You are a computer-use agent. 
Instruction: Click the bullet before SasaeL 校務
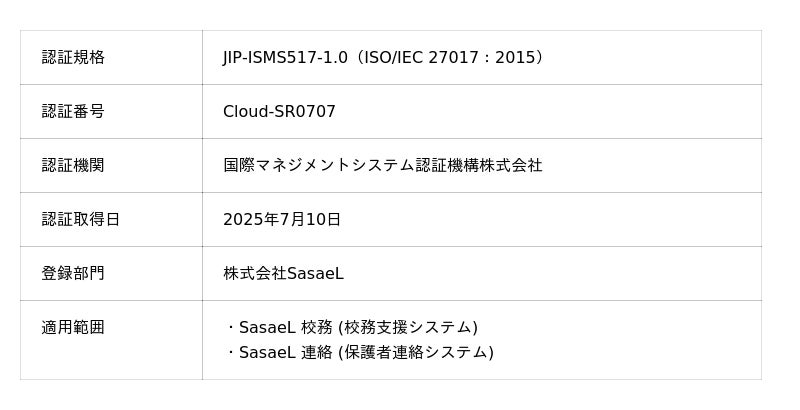(x=230, y=328)
